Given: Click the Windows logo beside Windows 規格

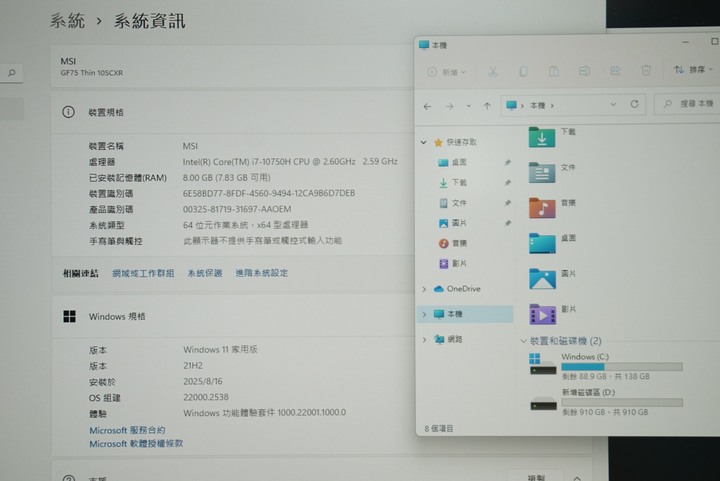Looking at the screenshot, I should 69,316.
